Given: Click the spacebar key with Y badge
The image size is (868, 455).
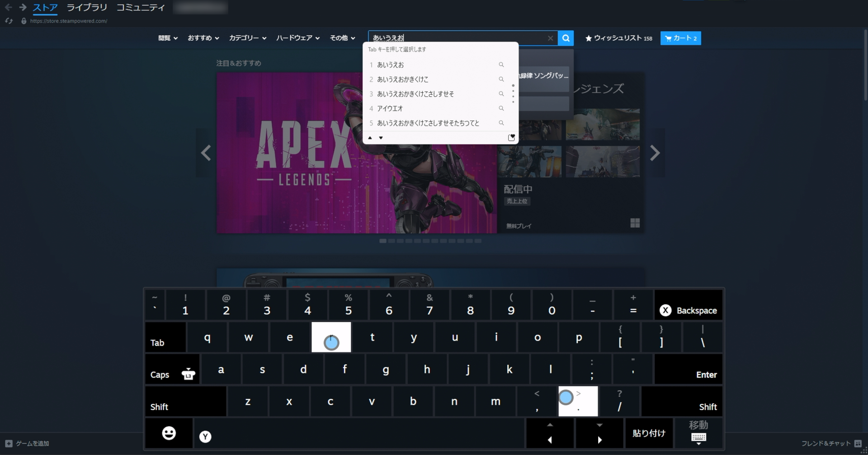Looking at the screenshot, I should pos(359,433).
